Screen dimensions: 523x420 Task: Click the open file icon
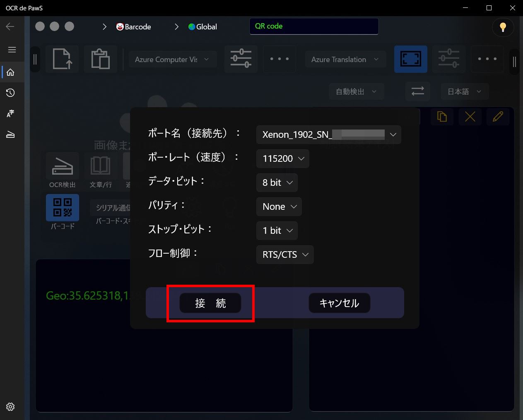[62, 59]
